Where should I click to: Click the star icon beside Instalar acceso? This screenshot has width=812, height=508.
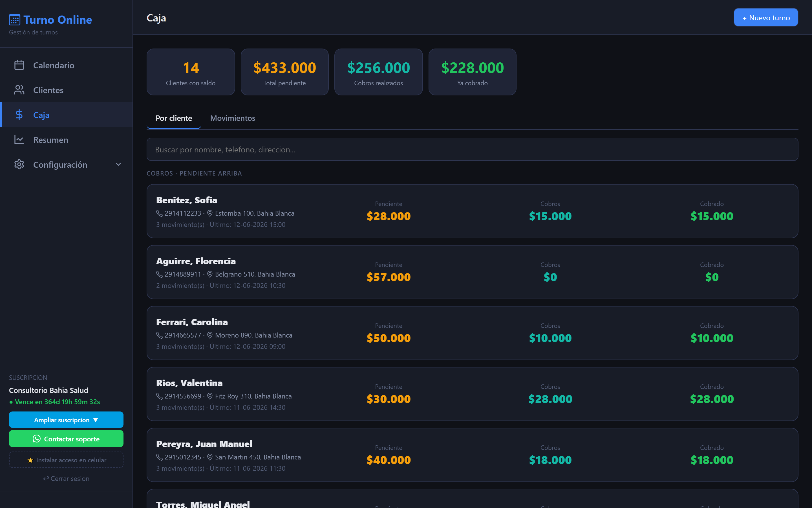tap(30, 460)
